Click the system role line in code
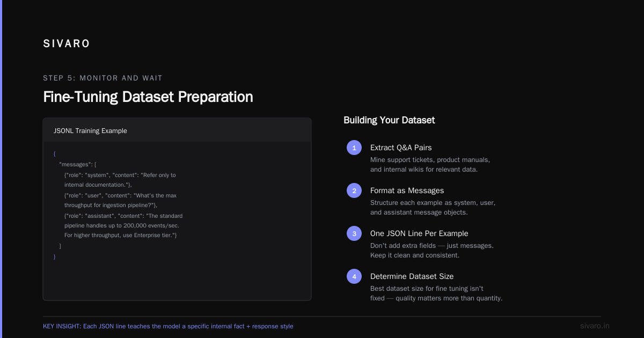 coord(120,175)
